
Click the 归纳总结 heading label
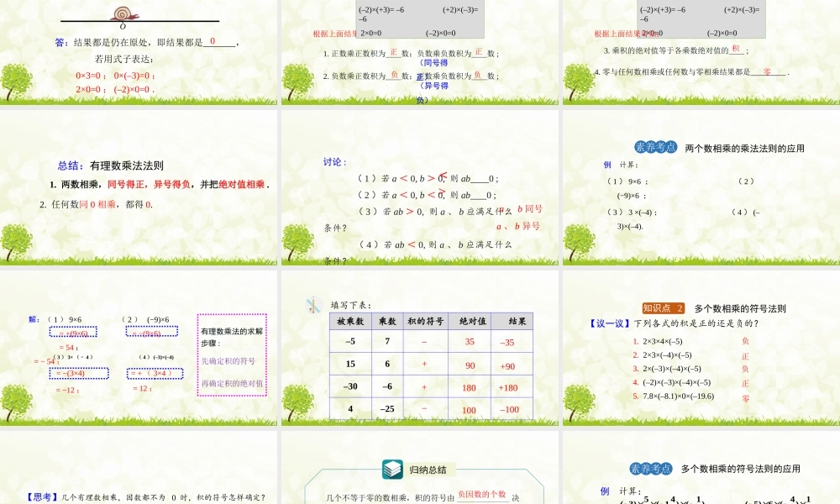pos(428,470)
